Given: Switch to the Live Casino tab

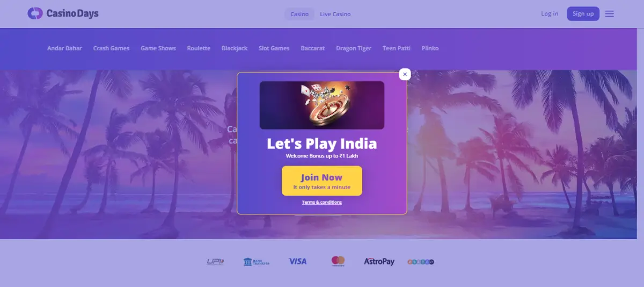Looking at the screenshot, I should point(335,14).
